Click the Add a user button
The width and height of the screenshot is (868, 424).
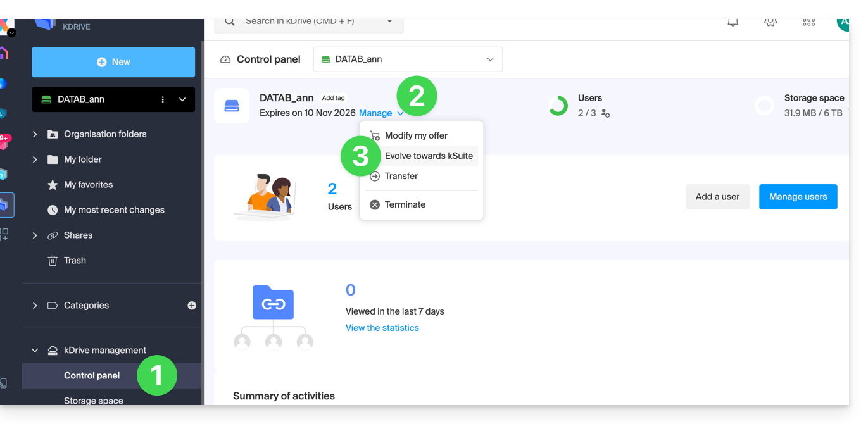(x=717, y=197)
